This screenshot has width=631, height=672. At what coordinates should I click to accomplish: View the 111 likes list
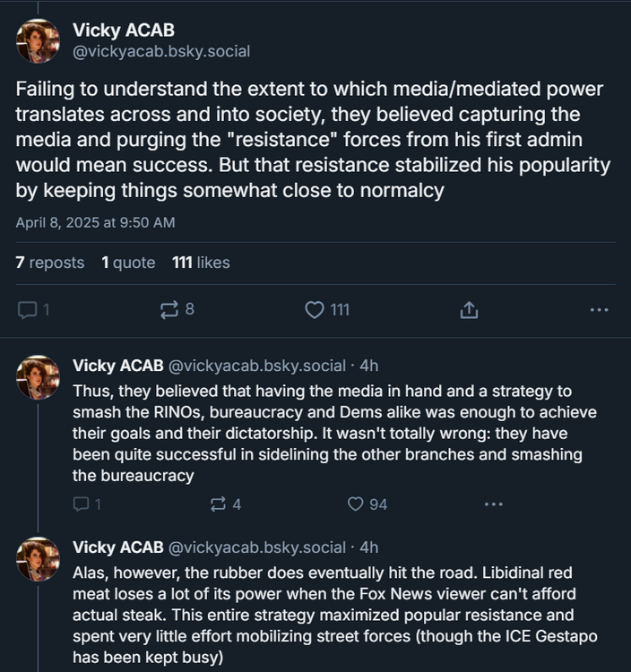click(x=201, y=263)
